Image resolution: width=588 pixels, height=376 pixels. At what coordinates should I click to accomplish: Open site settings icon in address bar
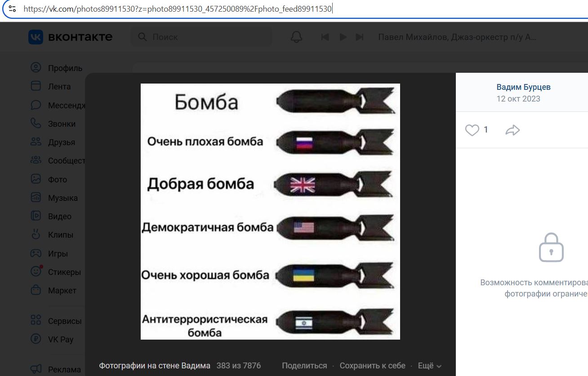pos(13,9)
